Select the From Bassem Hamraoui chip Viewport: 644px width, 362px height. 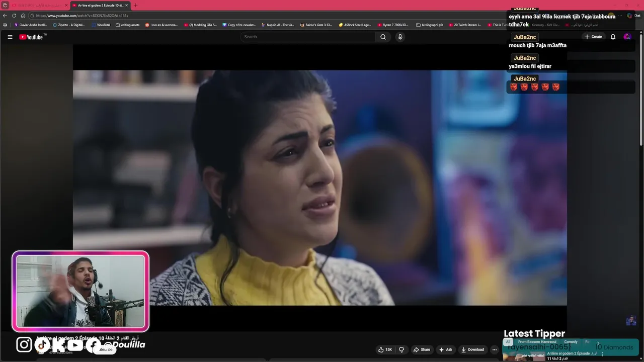537,342
